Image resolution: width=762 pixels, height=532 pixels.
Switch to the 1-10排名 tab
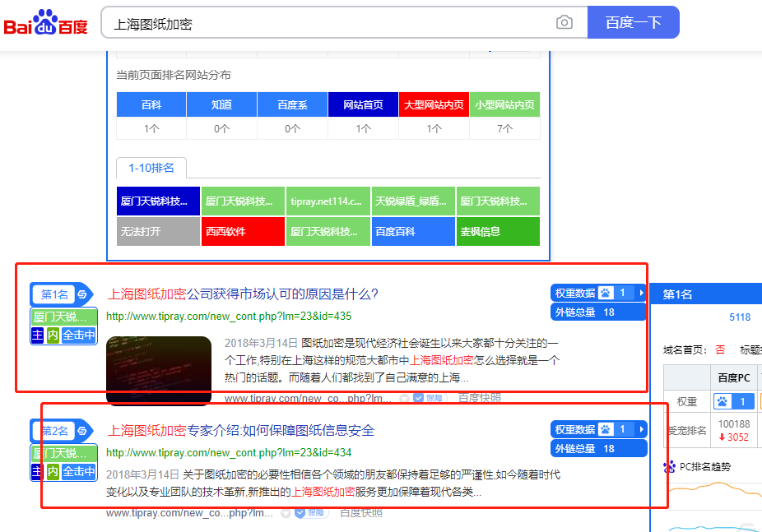(x=151, y=168)
